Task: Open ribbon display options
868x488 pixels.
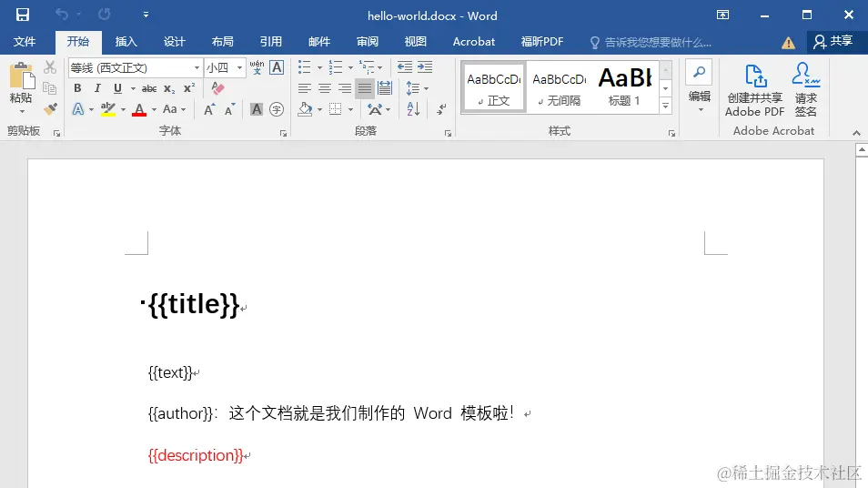Action: pyautogui.click(x=722, y=15)
